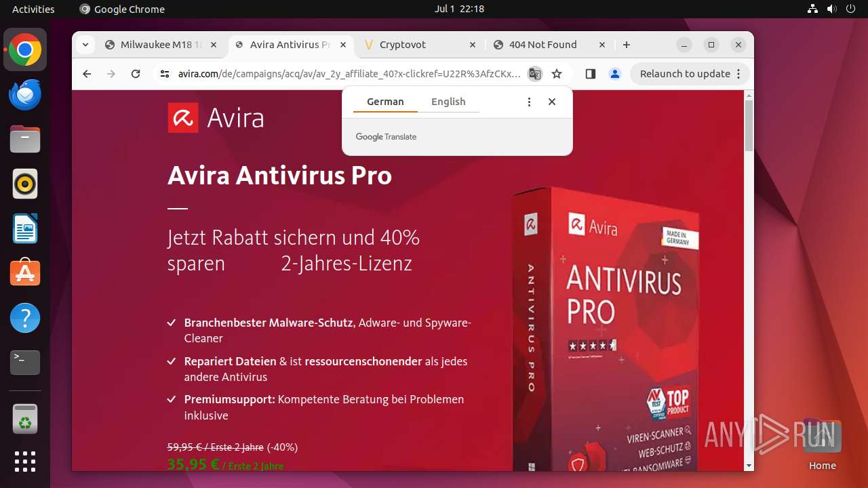Close the 404 Not Found tab
The width and height of the screenshot is (868, 488).
click(x=602, y=45)
